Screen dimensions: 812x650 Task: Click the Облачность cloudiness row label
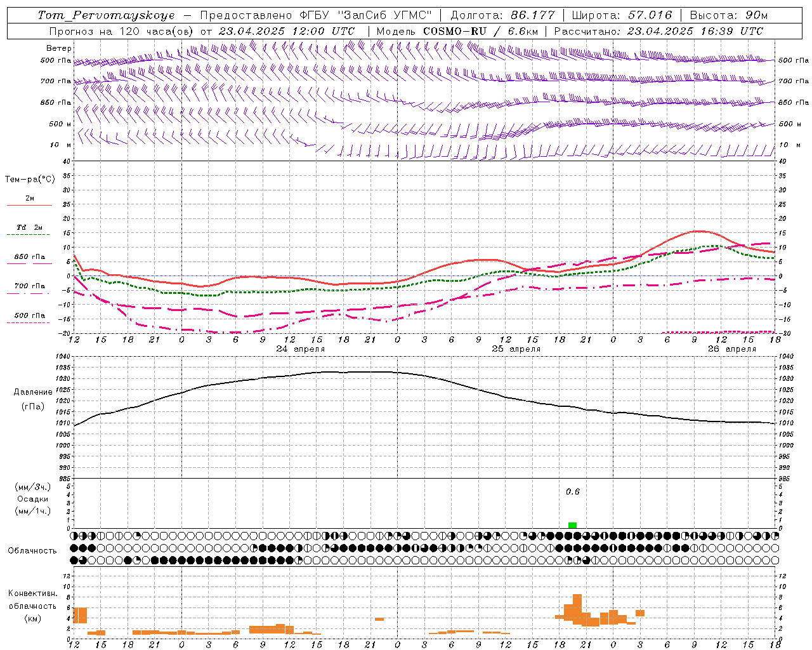[x=32, y=551]
